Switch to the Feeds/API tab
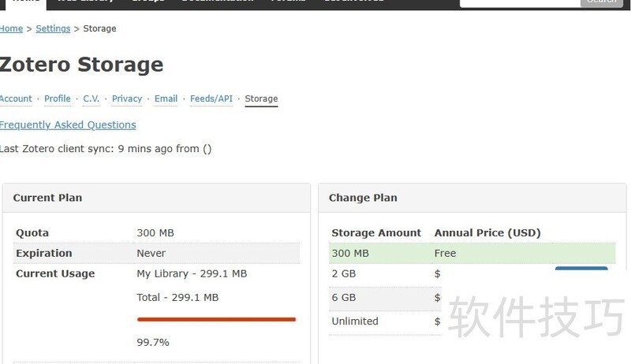The width and height of the screenshot is (631, 364). pos(211,98)
